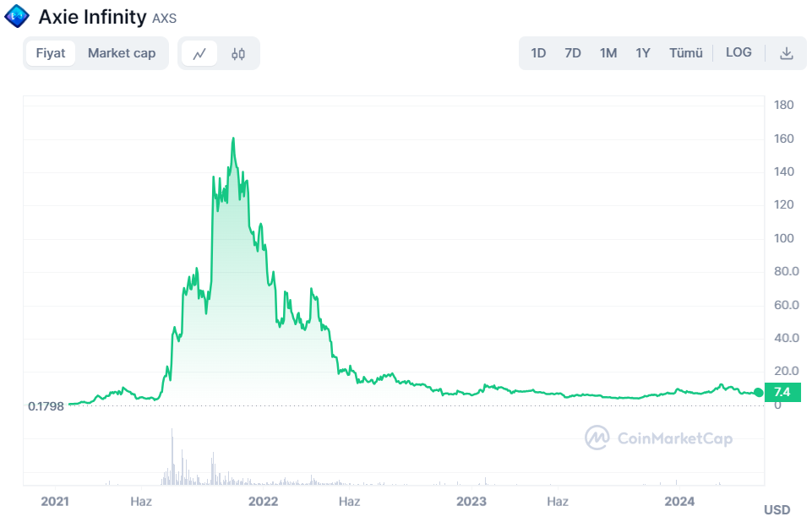Click the 2023 marker on the time axis
The width and height of the screenshot is (812, 522).
pyautogui.click(x=471, y=502)
